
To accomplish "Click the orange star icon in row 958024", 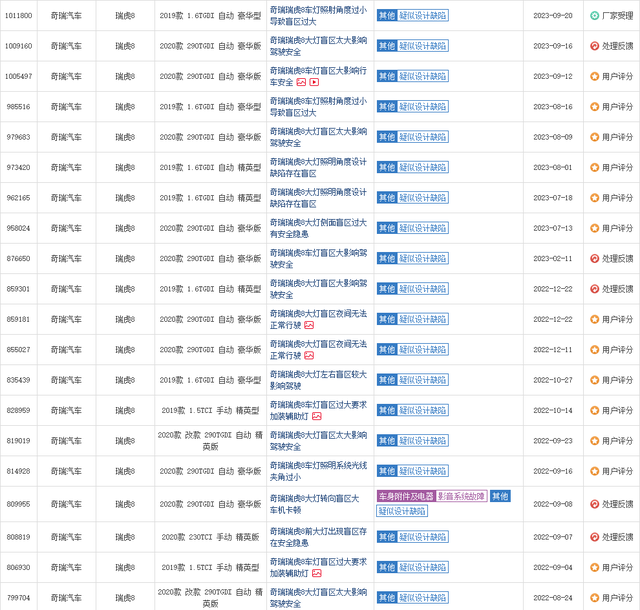I will 595,228.
